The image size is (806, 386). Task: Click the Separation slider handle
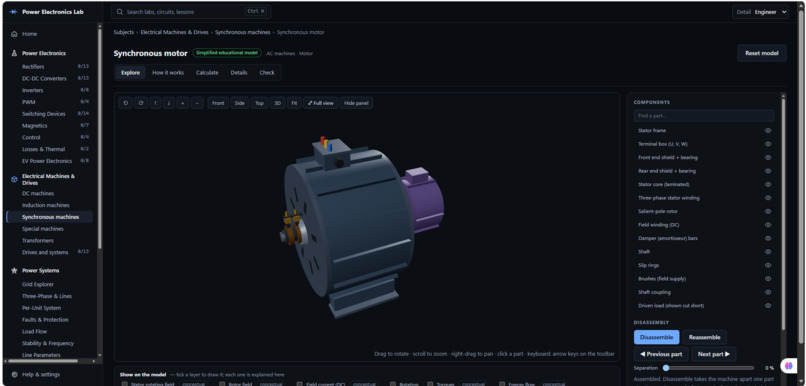pyautogui.click(x=666, y=368)
